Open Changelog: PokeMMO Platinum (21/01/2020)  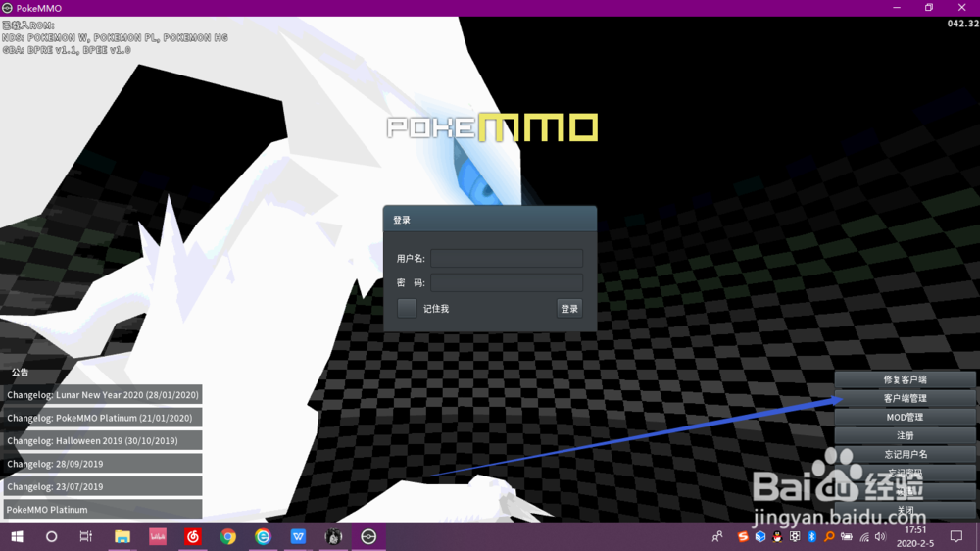[x=103, y=418]
